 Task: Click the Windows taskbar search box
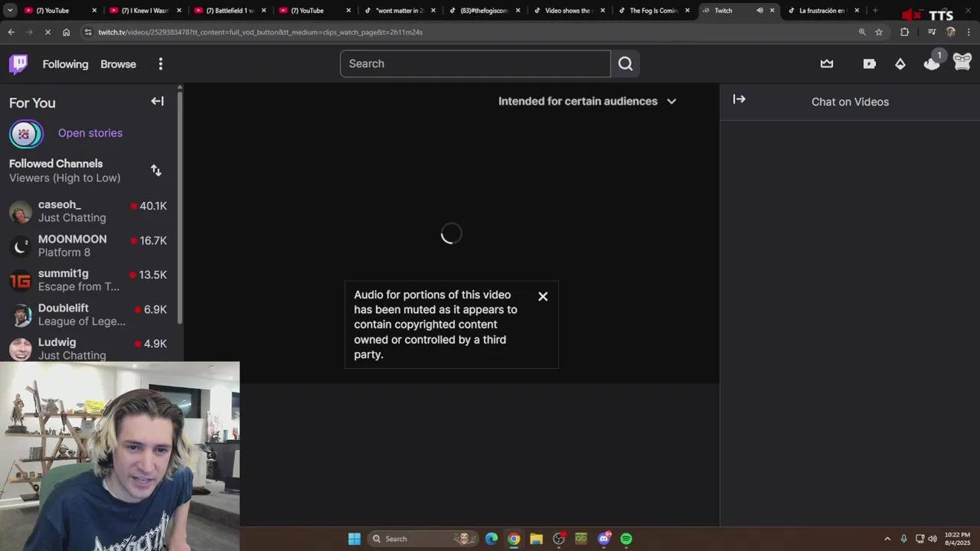tap(423, 539)
